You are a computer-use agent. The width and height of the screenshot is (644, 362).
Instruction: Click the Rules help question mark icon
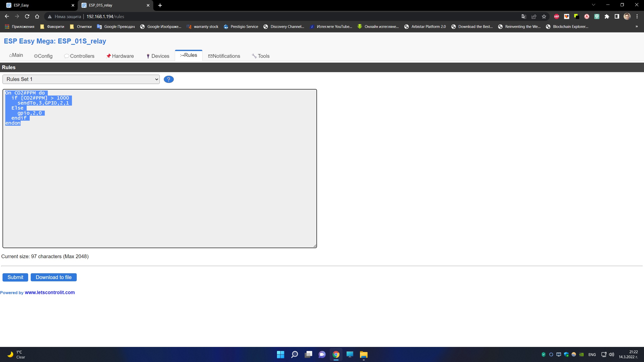(168, 79)
